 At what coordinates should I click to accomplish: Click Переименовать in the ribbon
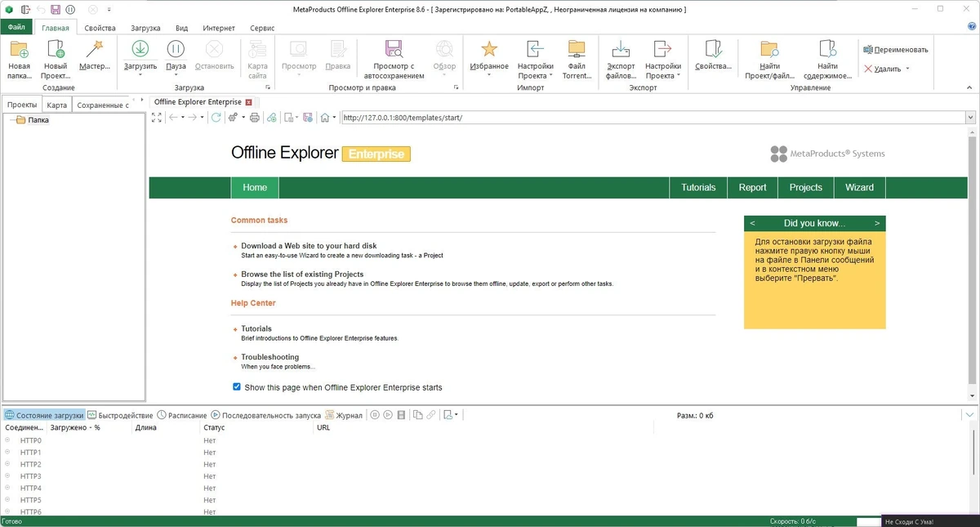click(896, 50)
